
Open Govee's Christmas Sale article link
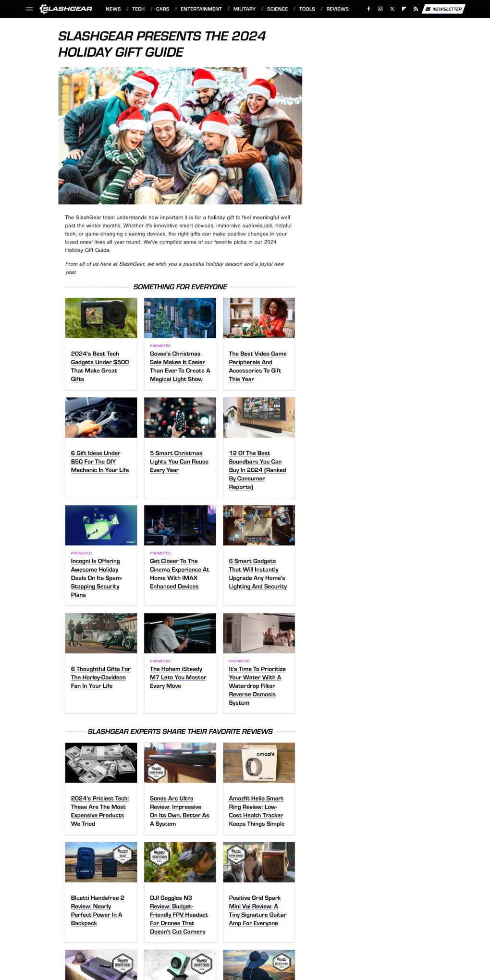180,367
